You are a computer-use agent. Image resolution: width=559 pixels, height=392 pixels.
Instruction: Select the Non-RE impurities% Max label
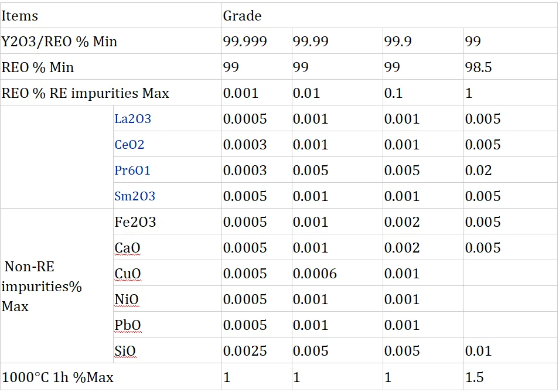pos(42,287)
